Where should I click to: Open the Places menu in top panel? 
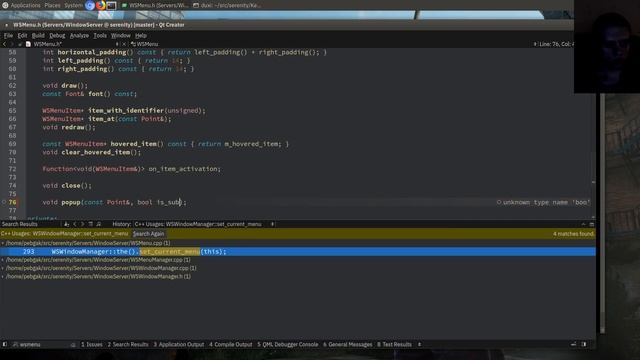[x=52, y=5]
